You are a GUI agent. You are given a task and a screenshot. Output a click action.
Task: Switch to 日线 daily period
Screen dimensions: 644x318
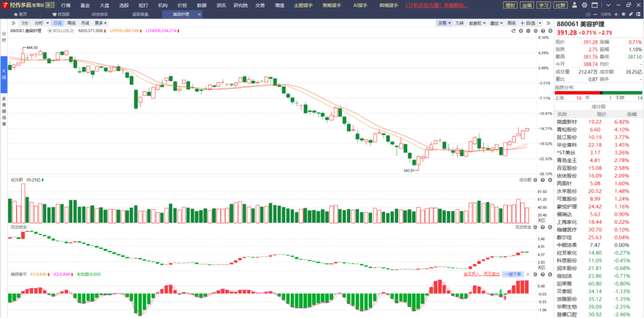point(58,23)
